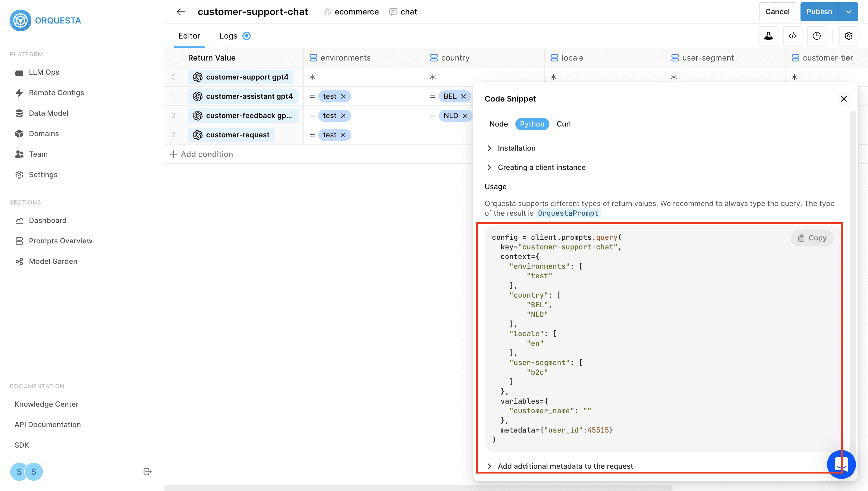868x491 pixels.
Task: Open the code snippet icon button
Action: 792,36
